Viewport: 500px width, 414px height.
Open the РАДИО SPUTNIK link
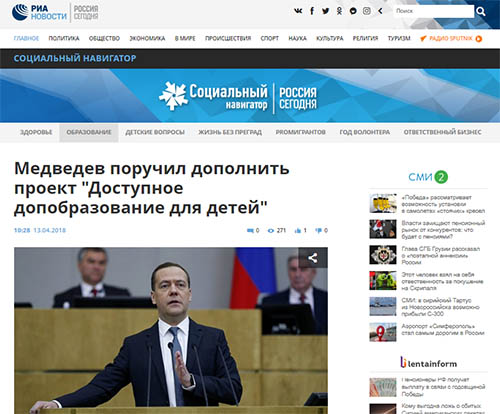point(451,39)
